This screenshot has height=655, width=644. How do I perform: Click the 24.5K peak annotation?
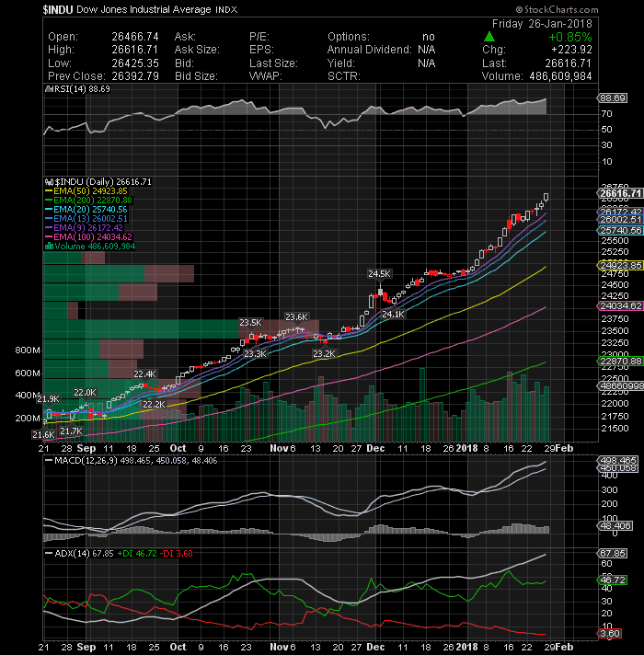(379, 274)
